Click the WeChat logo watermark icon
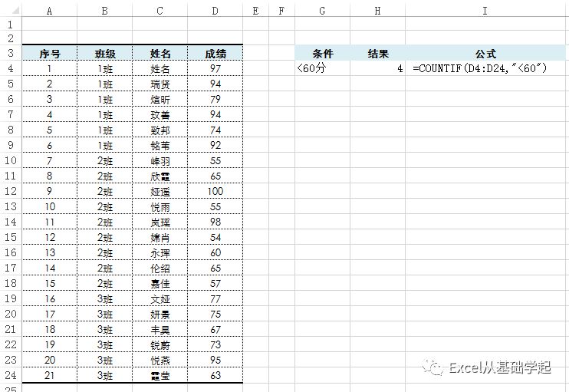Screen dimensions: 569x392 point(436,368)
